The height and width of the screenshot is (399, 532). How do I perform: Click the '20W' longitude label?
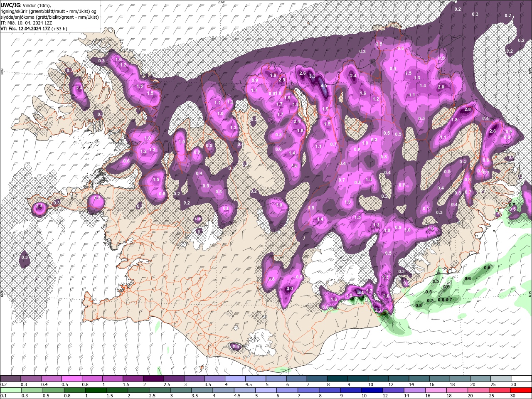221,2
